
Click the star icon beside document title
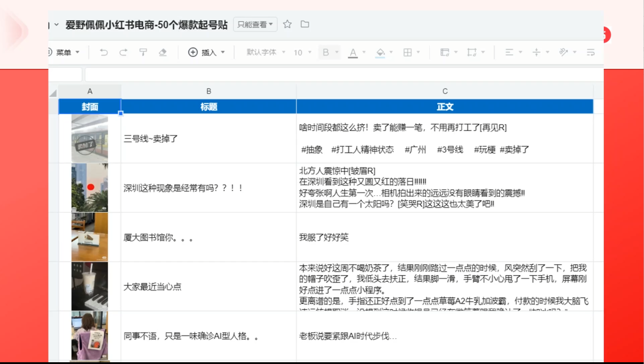(287, 24)
